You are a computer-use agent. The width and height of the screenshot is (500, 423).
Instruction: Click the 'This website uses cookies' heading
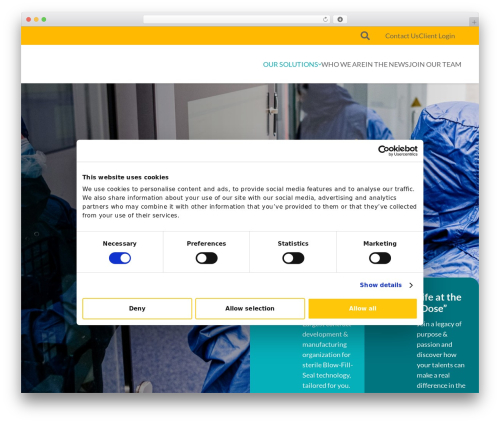pos(125,177)
